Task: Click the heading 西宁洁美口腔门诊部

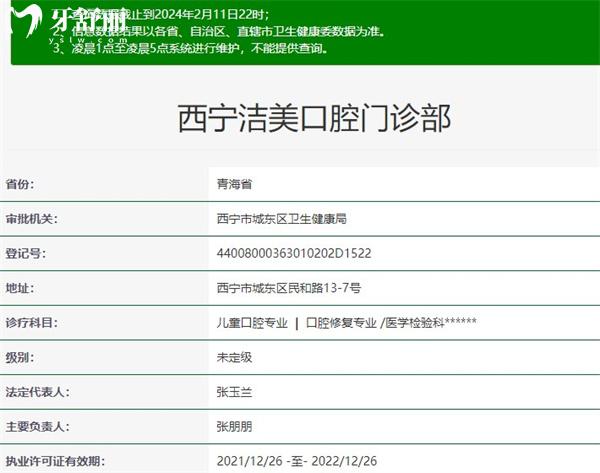Action: 314,118
